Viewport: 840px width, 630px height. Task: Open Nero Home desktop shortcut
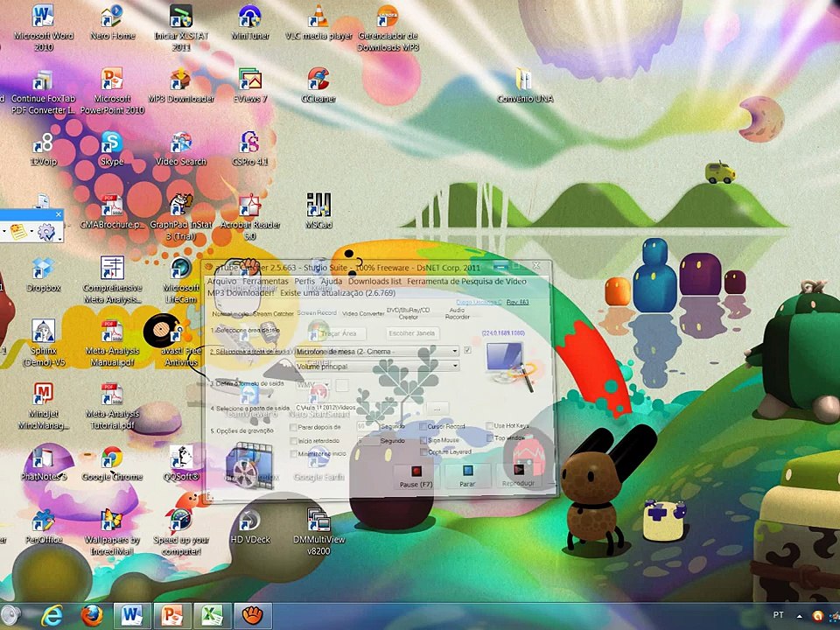pyautogui.click(x=113, y=23)
